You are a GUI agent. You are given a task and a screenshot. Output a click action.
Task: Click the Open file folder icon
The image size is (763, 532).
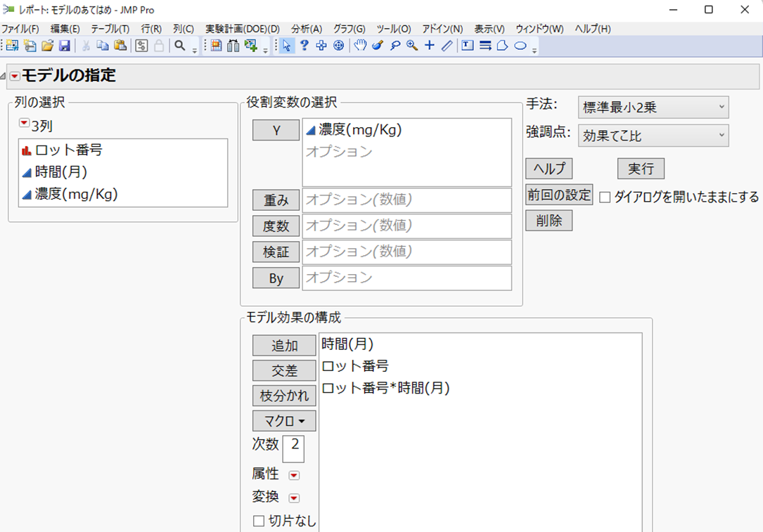click(47, 46)
